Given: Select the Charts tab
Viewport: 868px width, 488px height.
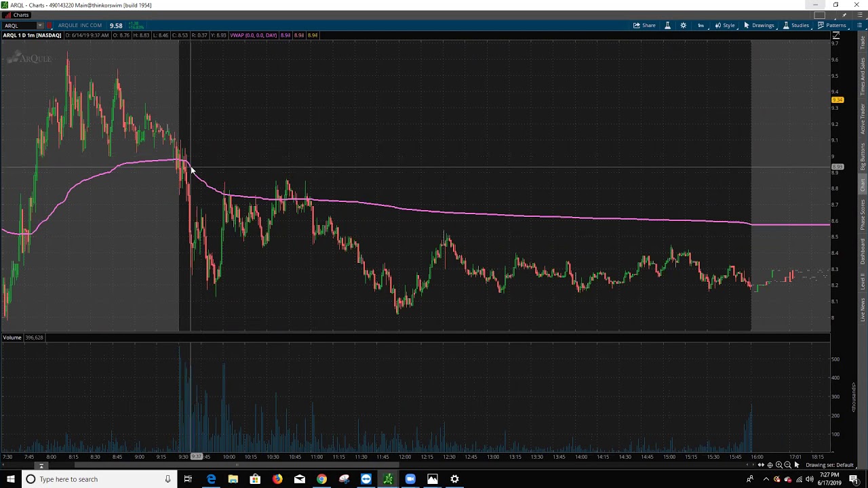Looking at the screenshot, I should pos(16,15).
